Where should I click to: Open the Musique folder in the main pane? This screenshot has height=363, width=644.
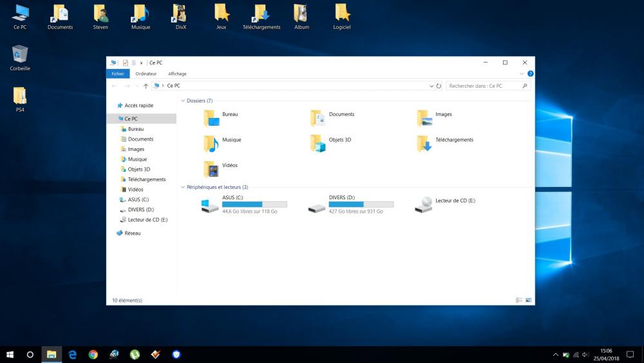point(211,143)
